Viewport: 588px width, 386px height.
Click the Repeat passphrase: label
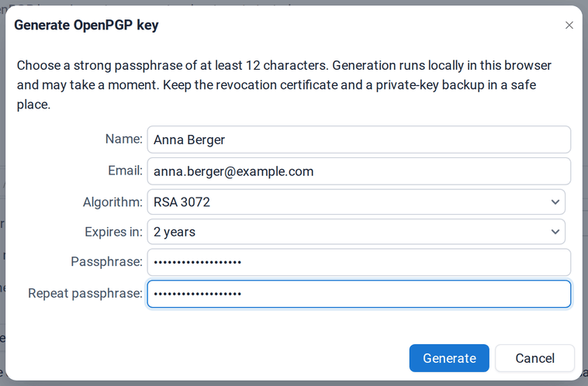click(x=85, y=294)
